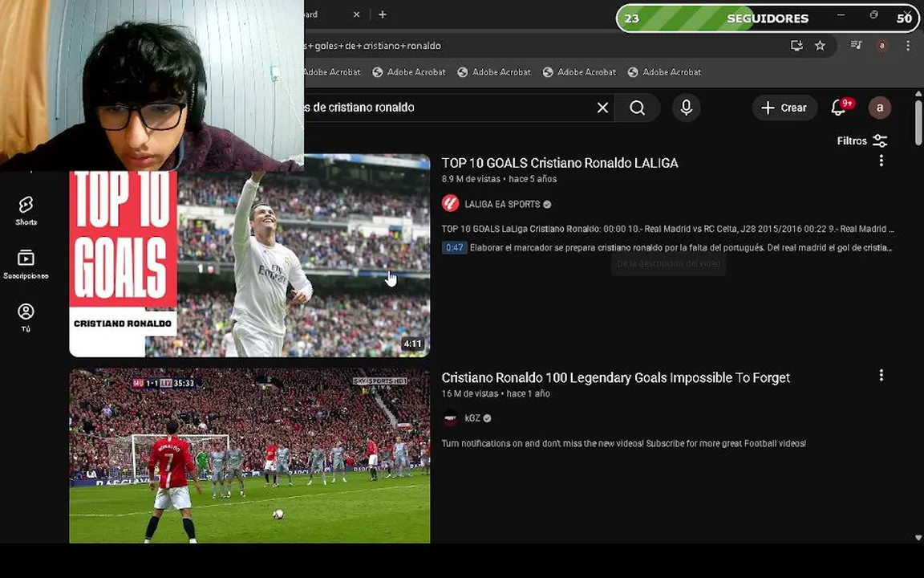This screenshot has height=578, width=924.
Task: Open the LALIGA EA SPORTS channel logo
Action: click(x=450, y=204)
